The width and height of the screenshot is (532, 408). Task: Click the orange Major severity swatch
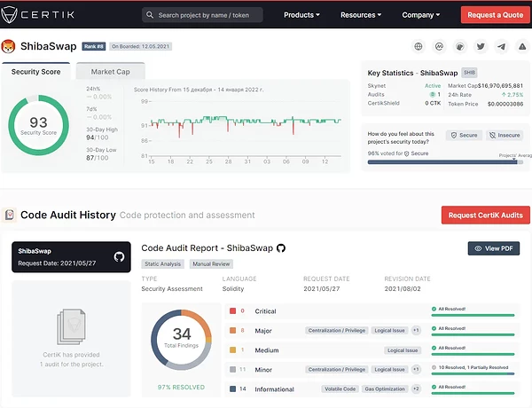coord(232,330)
